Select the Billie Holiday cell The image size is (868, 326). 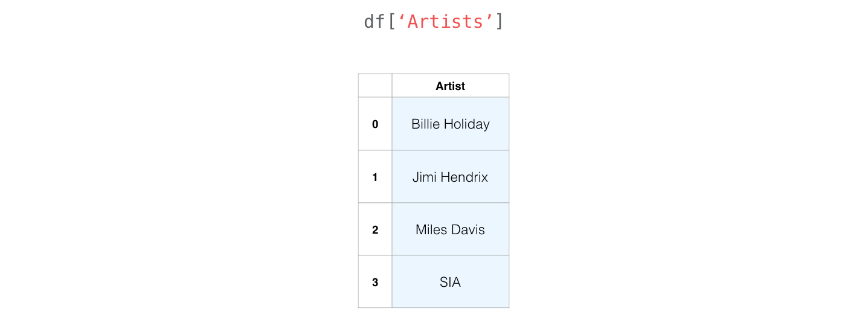(450, 124)
